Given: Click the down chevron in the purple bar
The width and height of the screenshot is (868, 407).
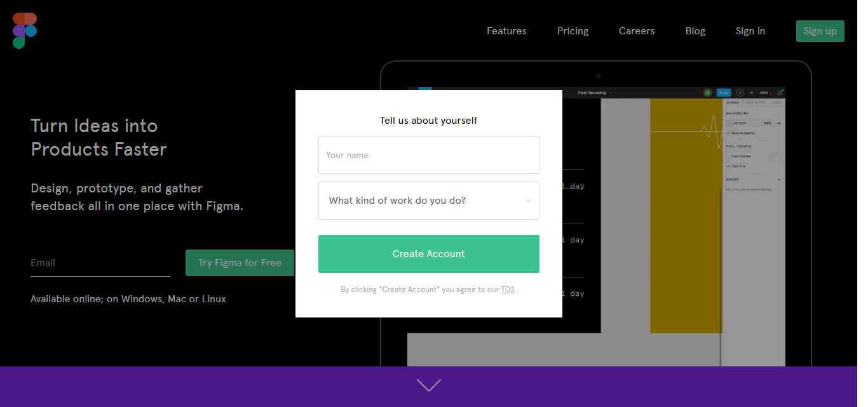Looking at the screenshot, I should [429, 385].
